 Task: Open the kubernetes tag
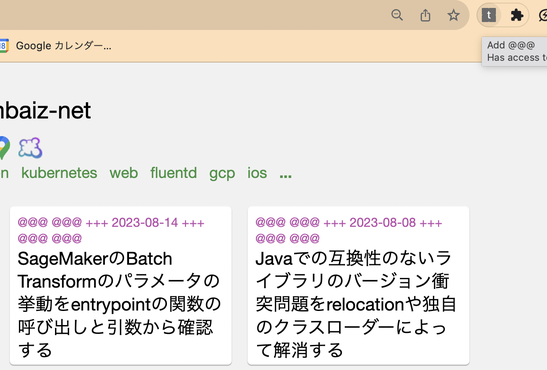coord(59,173)
